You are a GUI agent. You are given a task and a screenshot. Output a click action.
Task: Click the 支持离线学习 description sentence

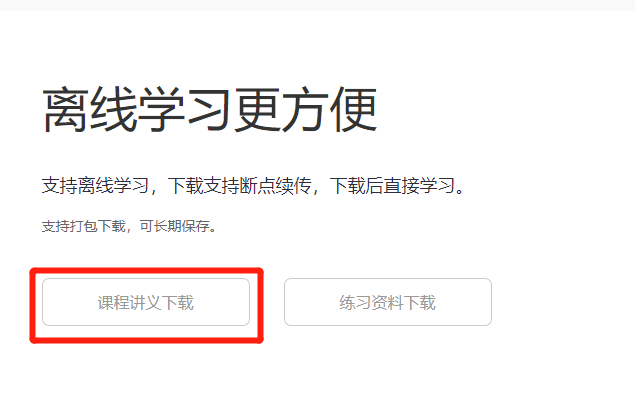[x=254, y=186]
